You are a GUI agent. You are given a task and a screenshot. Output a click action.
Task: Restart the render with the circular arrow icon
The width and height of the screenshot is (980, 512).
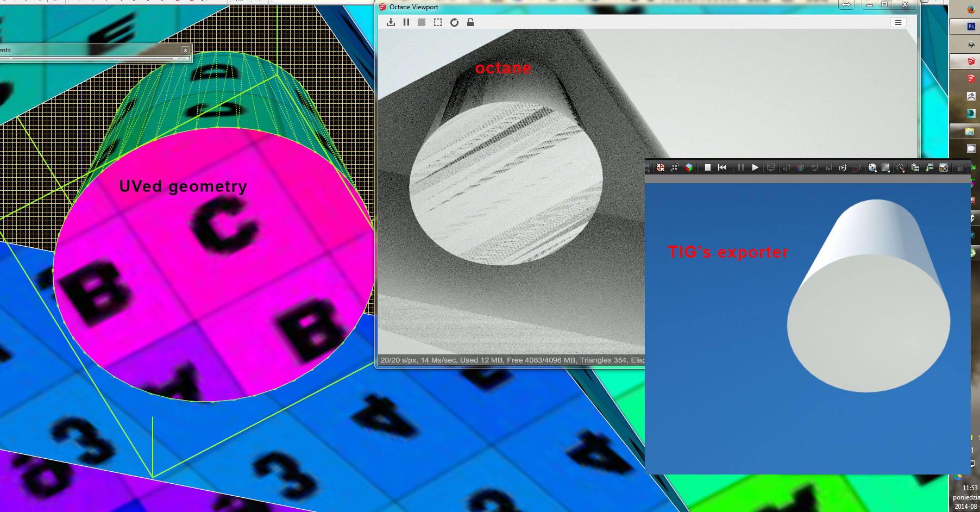pyautogui.click(x=454, y=22)
